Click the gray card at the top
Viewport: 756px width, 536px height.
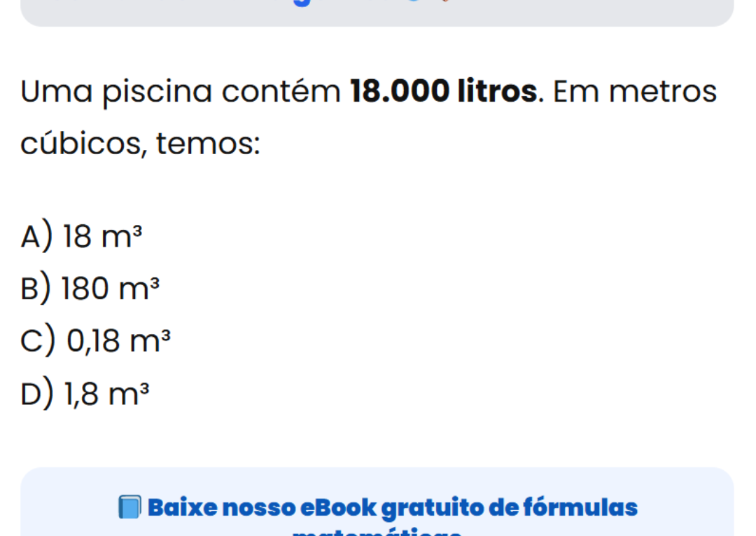(x=377, y=11)
